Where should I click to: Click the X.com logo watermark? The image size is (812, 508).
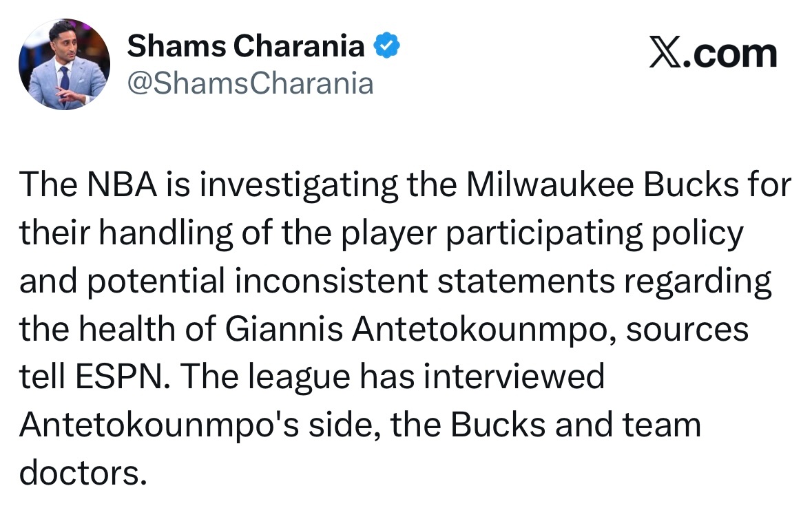point(713,53)
